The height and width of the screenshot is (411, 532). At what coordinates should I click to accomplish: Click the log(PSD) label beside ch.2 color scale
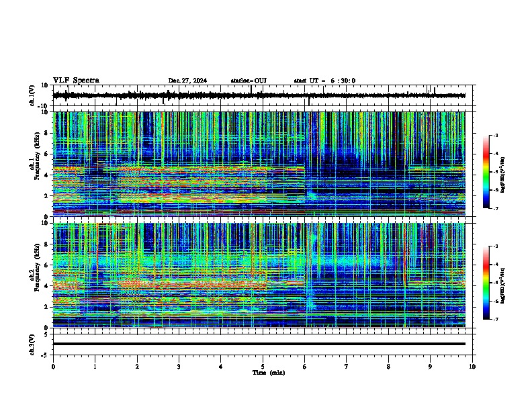pos(503,286)
